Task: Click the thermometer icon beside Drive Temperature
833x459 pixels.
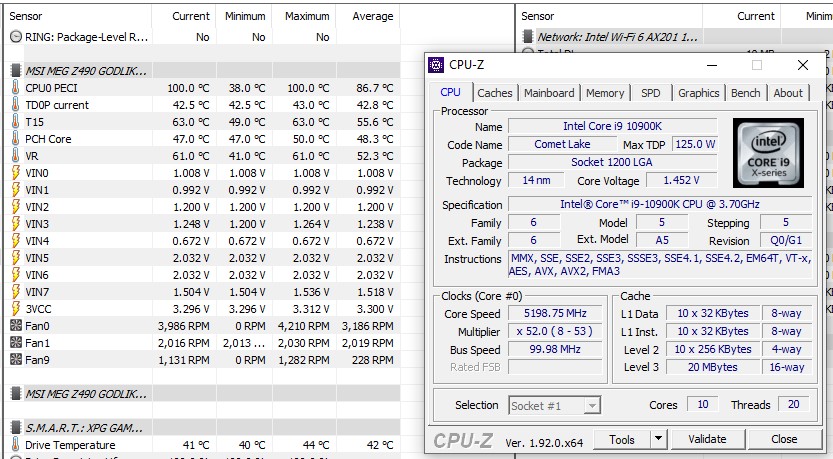Action: point(16,445)
